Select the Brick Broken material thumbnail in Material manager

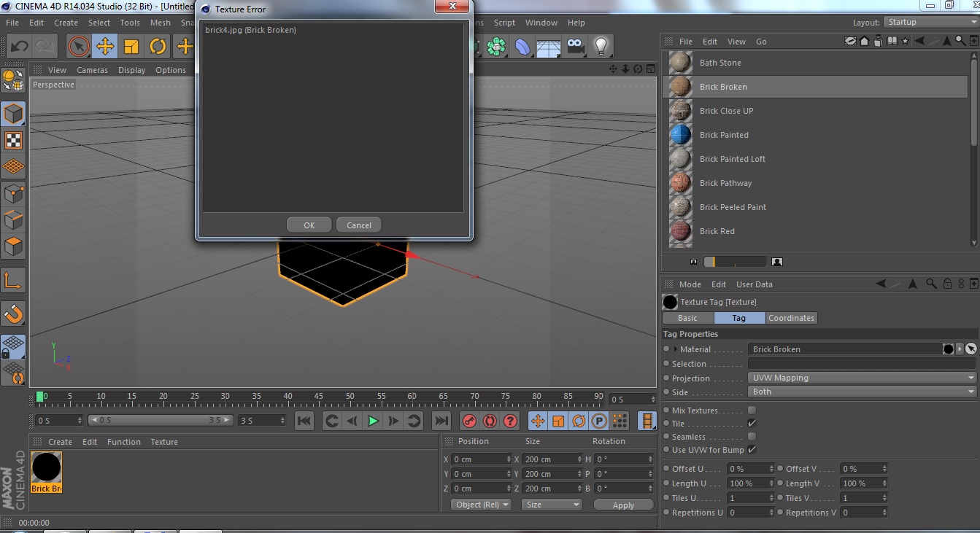click(x=46, y=472)
